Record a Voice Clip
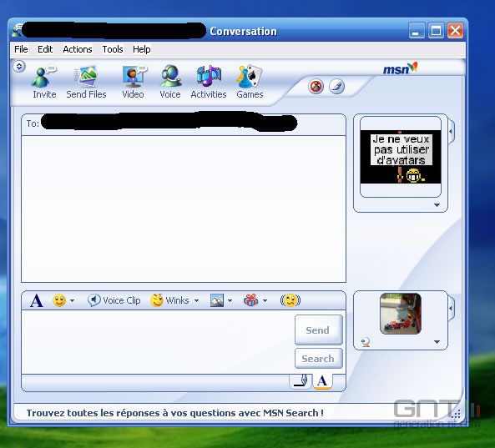The width and height of the screenshot is (495, 448). click(114, 300)
